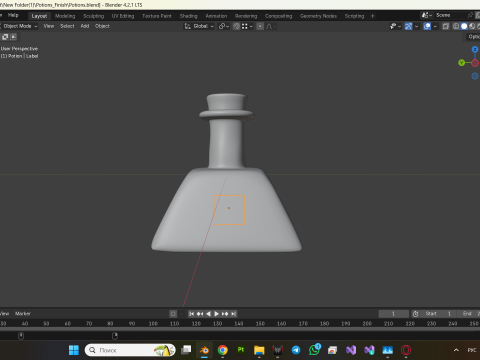Open object type visibility popover
The width and height of the screenshot is (480, 360).
click(x=395, y=26)
